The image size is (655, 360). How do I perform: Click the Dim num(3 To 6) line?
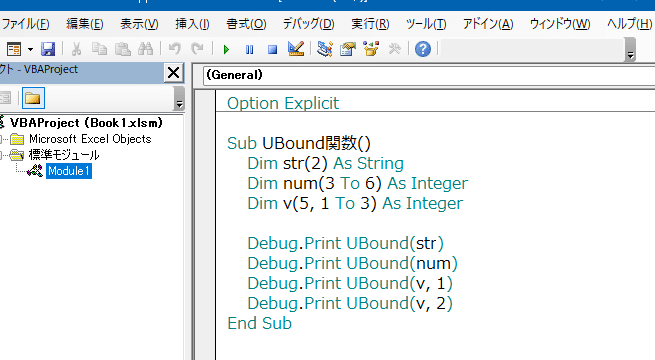(x=358, y=183)
